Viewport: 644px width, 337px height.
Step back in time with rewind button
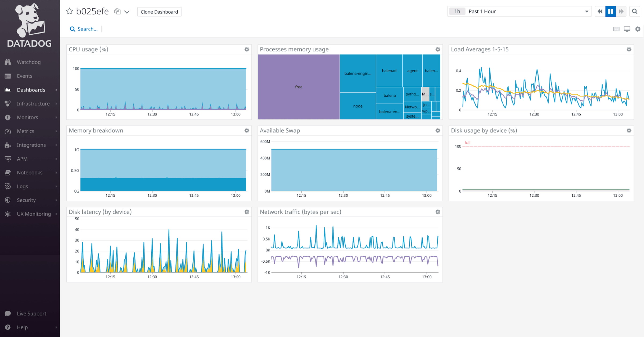click(600, 11)
